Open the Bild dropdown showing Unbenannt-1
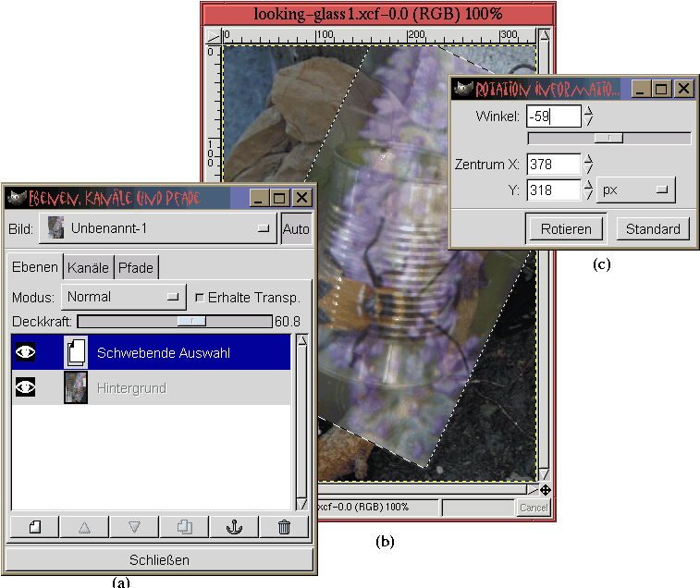 click(x=158, y=227)
